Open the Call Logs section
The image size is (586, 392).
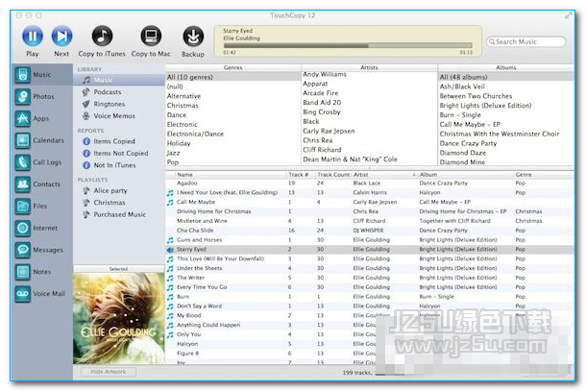(42, 162)
